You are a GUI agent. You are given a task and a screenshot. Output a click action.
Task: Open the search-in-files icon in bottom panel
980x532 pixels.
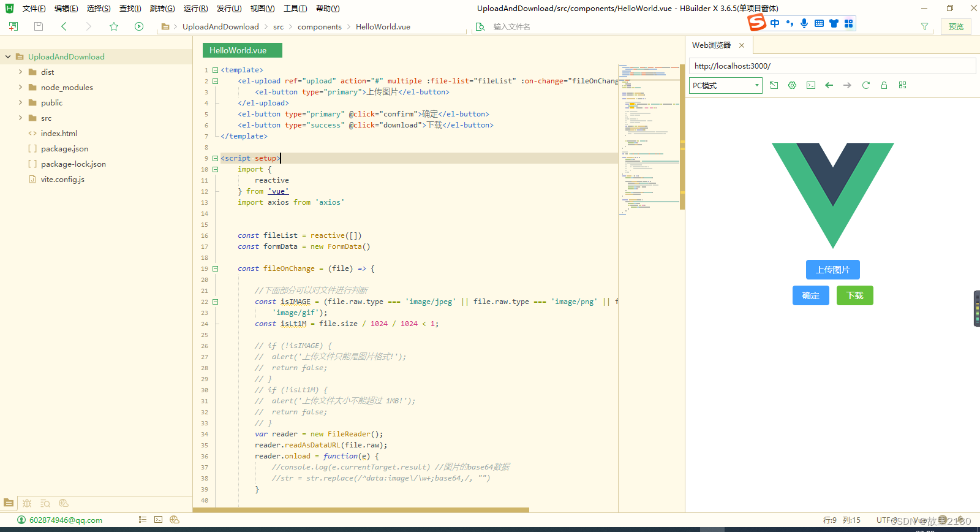click(45, 503)
